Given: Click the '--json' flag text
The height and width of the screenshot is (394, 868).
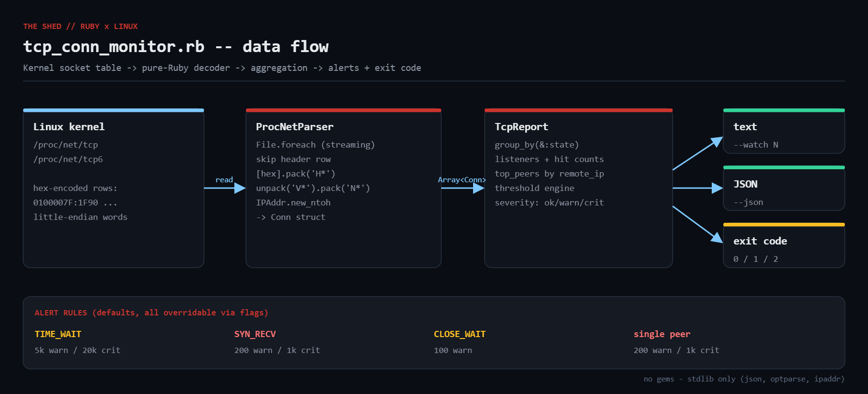Looking at the screenshot, I should pos(748,202).
